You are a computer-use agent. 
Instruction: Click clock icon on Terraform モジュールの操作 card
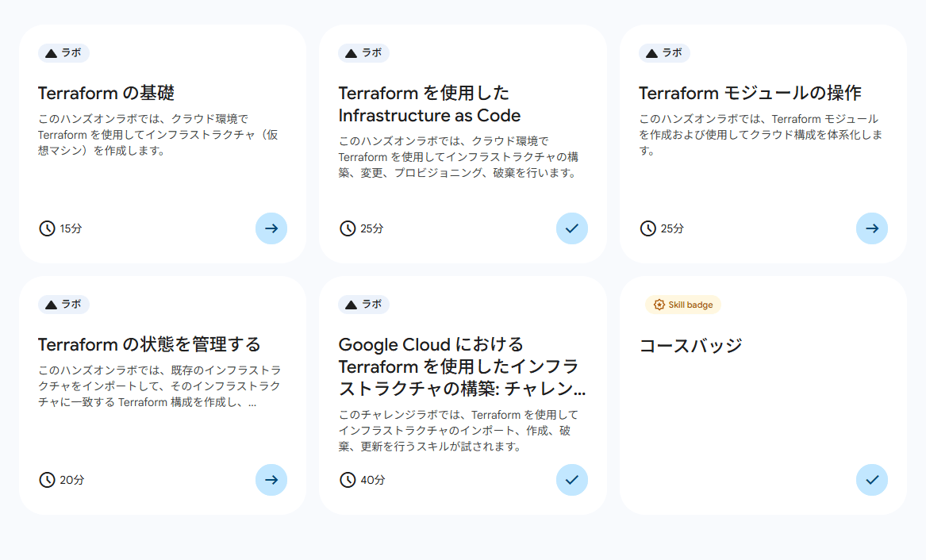pyautogui.click(x=647, y=228)
